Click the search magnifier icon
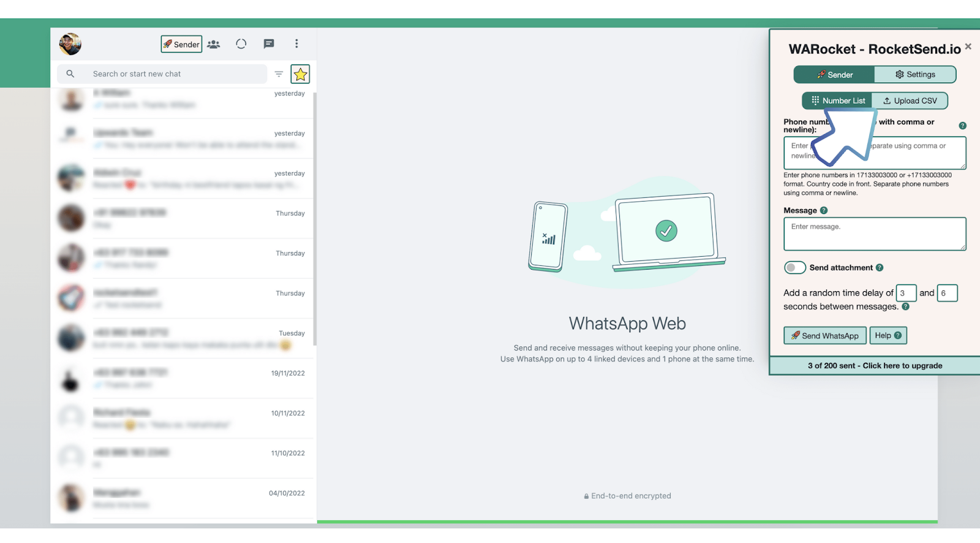The height and width of the screenshot is (543, 980). click(70, 74)
